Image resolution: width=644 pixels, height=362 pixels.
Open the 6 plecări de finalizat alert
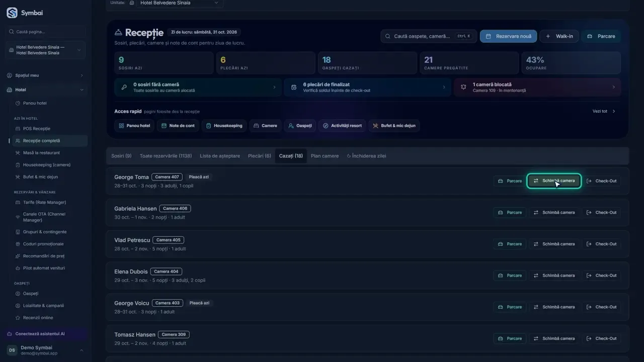368,87
